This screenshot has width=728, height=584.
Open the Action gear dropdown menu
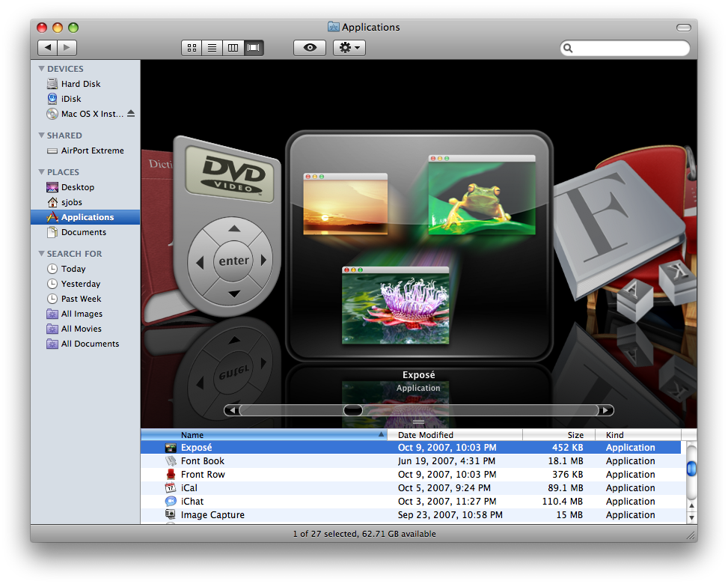point(349,48)
